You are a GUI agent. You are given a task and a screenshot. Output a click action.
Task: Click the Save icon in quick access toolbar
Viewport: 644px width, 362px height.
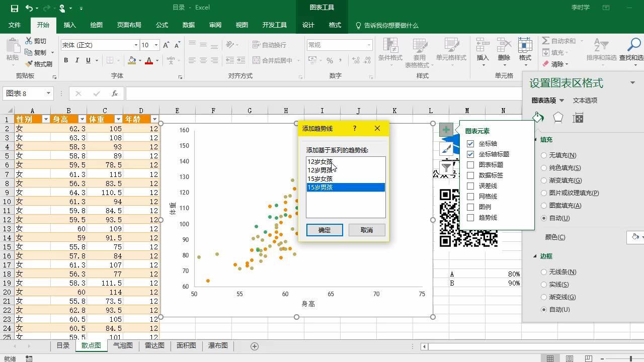pos(14,8)
